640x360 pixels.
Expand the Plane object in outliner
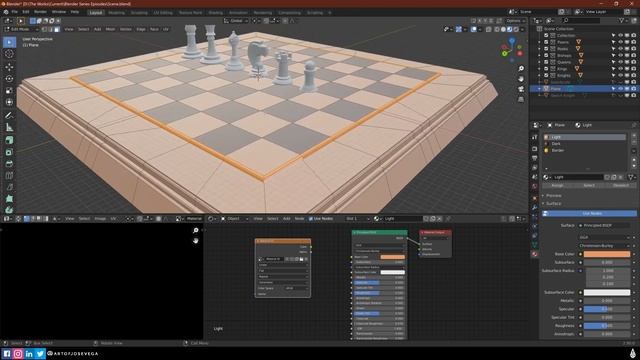[540, 89]
